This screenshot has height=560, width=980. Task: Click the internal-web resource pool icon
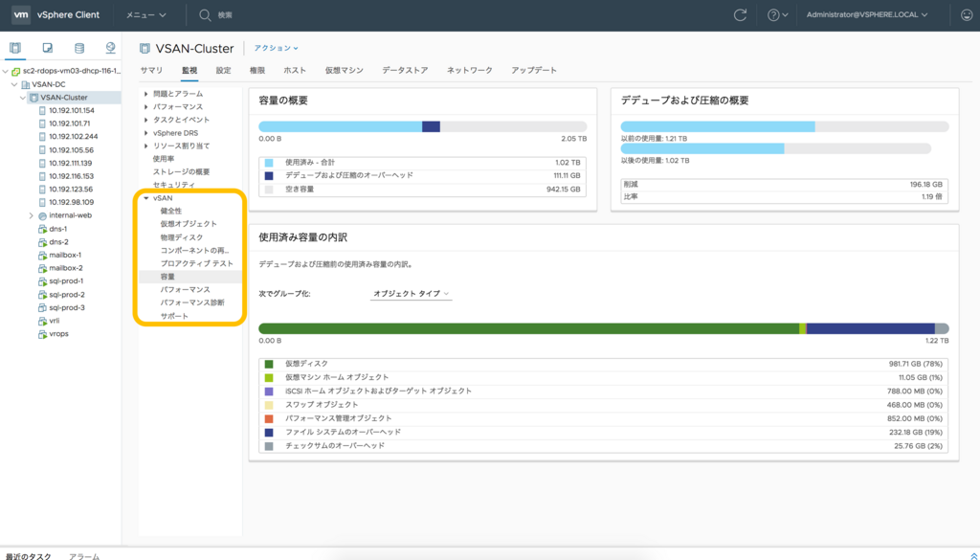coord(42,215)
